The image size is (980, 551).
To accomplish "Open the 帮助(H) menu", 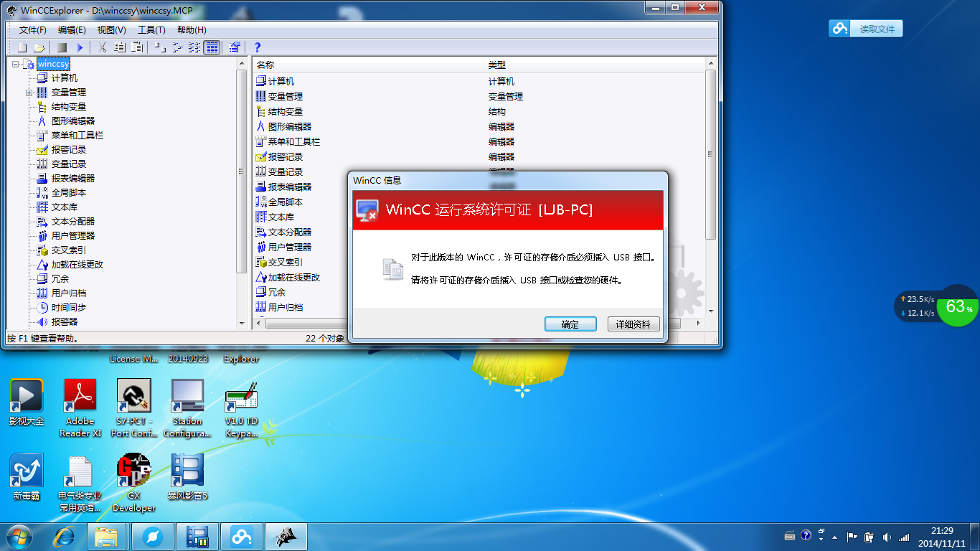I will [192, 30].
